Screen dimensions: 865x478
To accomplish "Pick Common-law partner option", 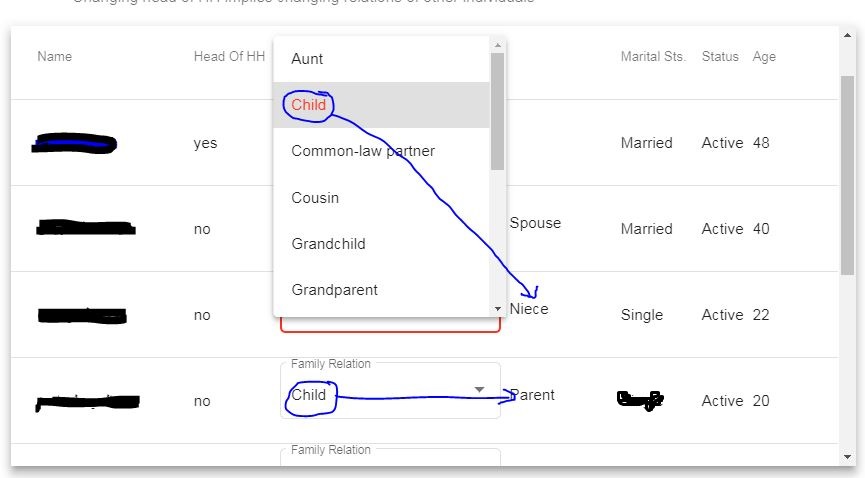I will click(x=362, y=151).
